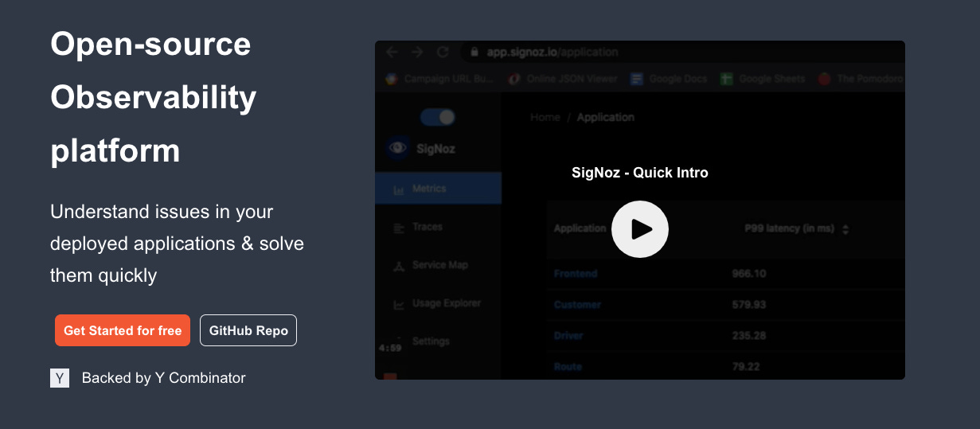Screen dimensions: 980x429
Task: Click the Traces list icon
Action: pyautogui.click(x=399, y=228)
